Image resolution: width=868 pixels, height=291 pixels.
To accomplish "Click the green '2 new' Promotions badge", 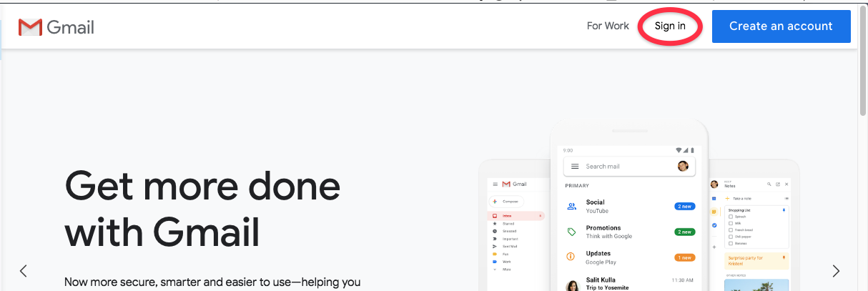I will 684,232.
